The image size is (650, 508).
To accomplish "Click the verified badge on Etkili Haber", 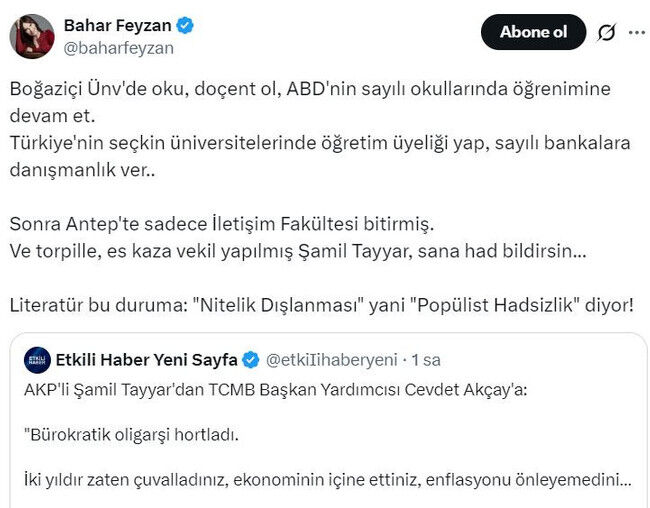I will (249, 359).
